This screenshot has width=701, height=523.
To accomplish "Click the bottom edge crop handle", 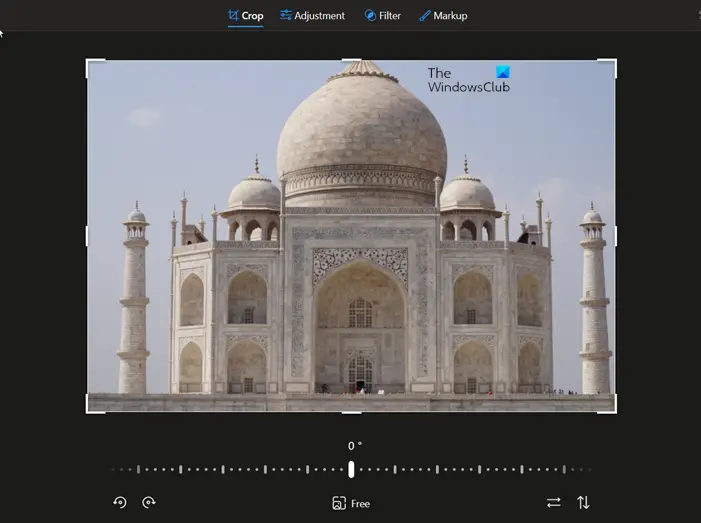I will [x=351, y=413].
